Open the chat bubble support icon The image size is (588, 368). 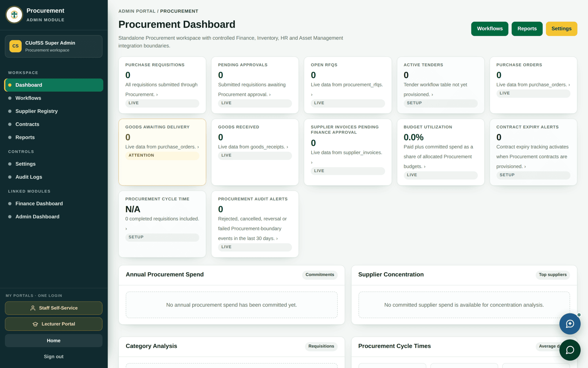coord(570,350)
